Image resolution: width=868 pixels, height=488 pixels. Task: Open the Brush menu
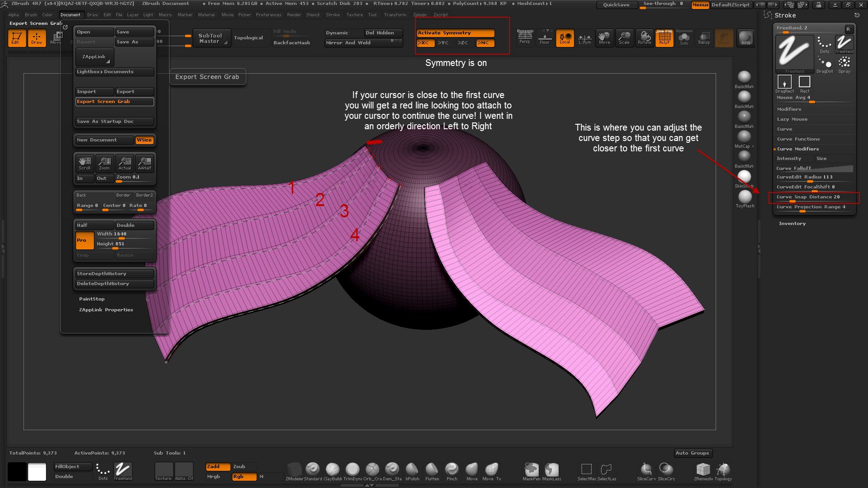(x=31, y=15)
